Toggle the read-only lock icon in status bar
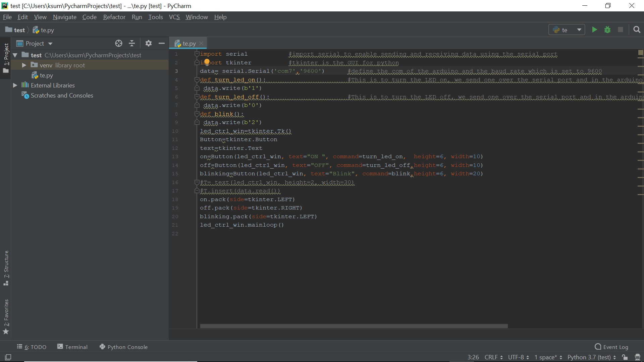The image size is (644, 362). pyautogui.click(x=625, y=357)
